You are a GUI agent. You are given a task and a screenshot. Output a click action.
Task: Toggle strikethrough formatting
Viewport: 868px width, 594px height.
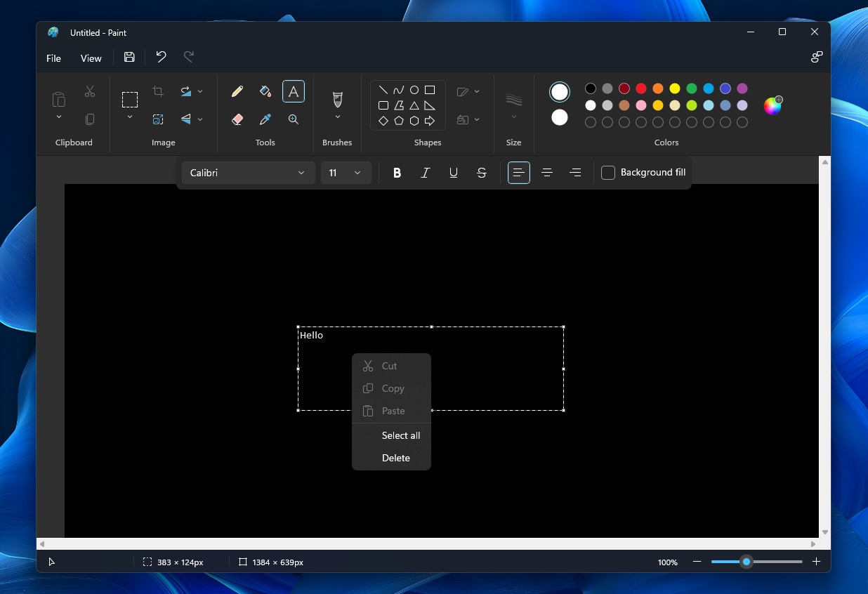coord(481,173)
